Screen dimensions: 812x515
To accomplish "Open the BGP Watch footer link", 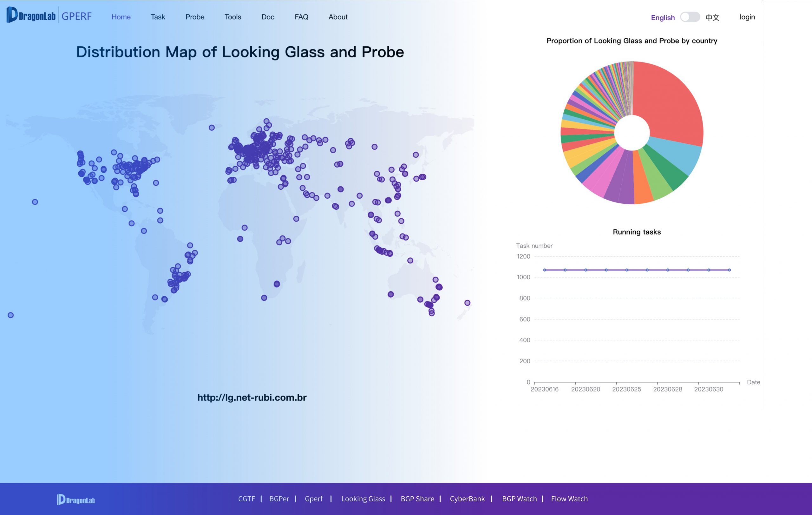I will (519, 498).
